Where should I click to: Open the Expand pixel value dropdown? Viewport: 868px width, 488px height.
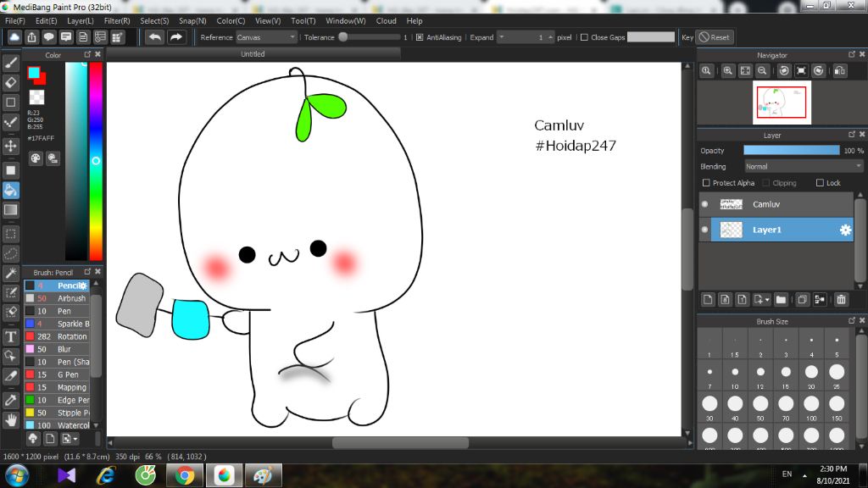(502, 37)
